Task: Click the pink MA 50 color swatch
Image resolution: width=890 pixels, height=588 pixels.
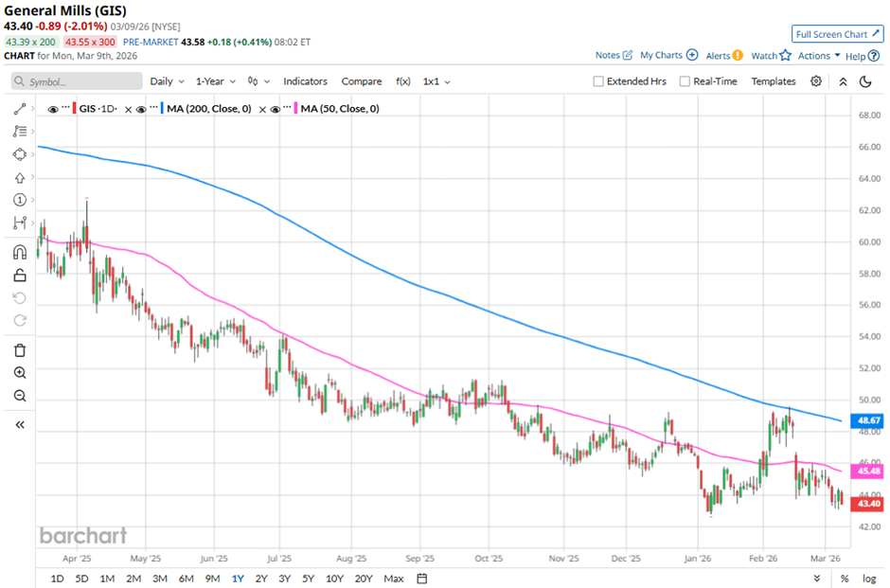Action: tap(296, 108)
